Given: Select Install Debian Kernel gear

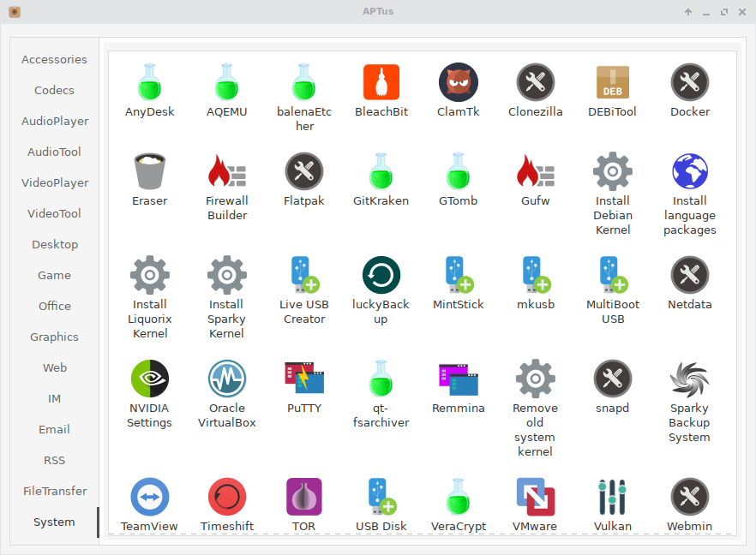Looking at the screenshot, I should coord(613,171).
